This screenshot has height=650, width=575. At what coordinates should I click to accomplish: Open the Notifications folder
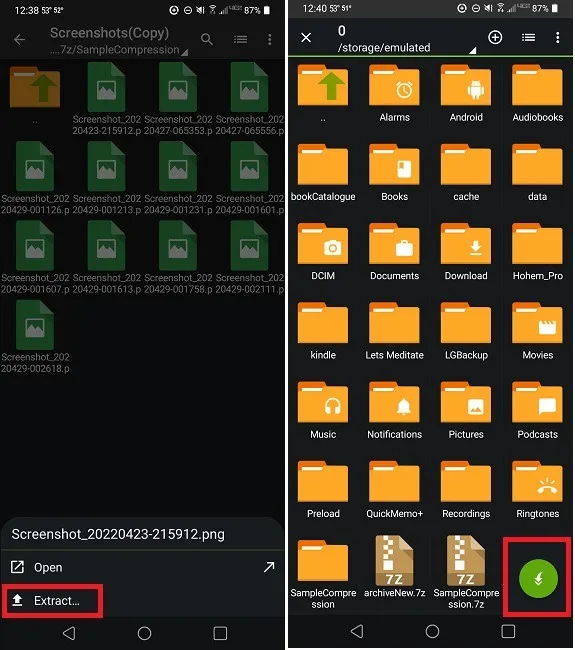point(394,411)
